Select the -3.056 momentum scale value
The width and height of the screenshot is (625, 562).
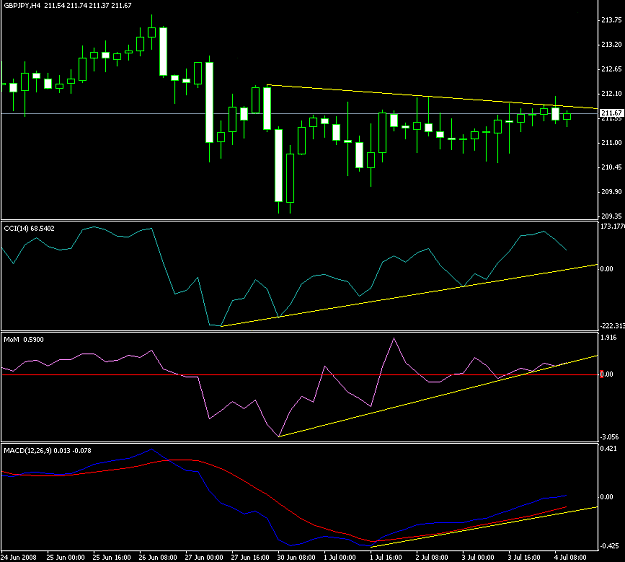click(610, 437)
